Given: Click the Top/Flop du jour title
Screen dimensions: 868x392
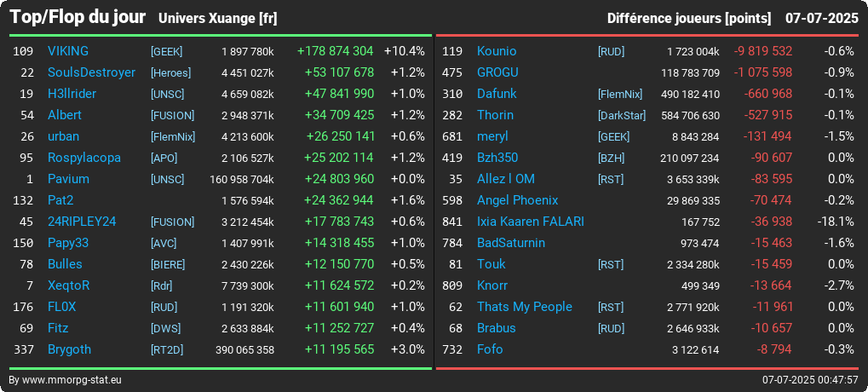Looking at the screenshot, I should (x=78, y=17).
